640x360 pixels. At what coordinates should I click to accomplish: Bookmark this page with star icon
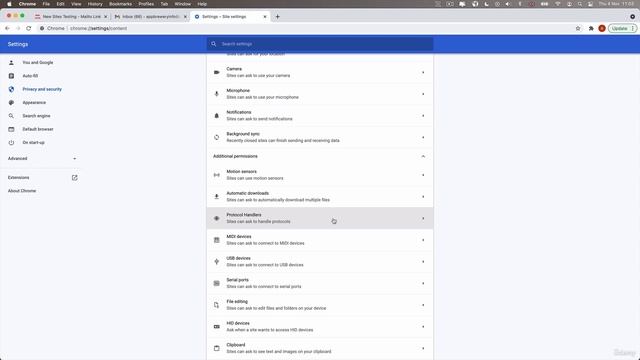[x=578, y=28]
